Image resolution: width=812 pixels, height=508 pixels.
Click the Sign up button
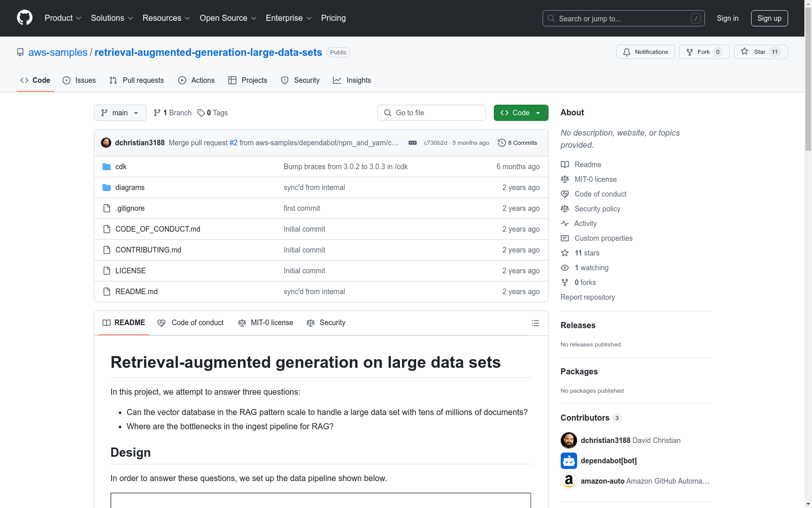[769, 18]
